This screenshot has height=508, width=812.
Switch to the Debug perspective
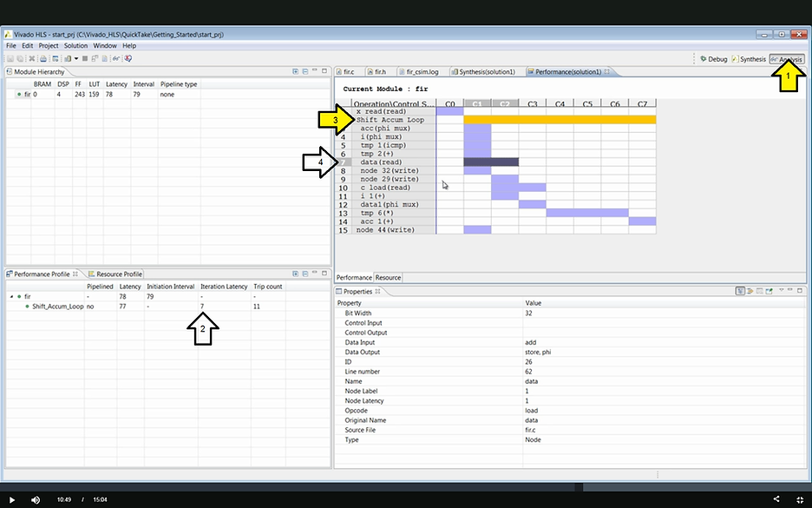coord(713,59)
